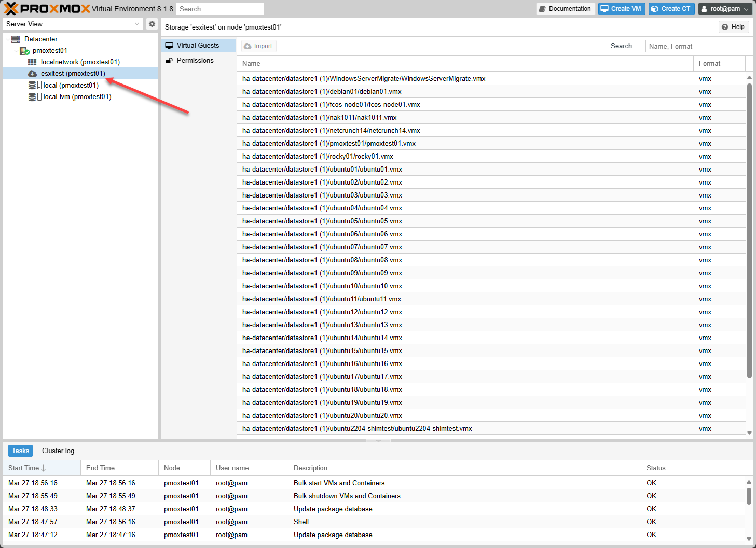Click the Documentation book icon
756x548 pixels.
[542, 9]
